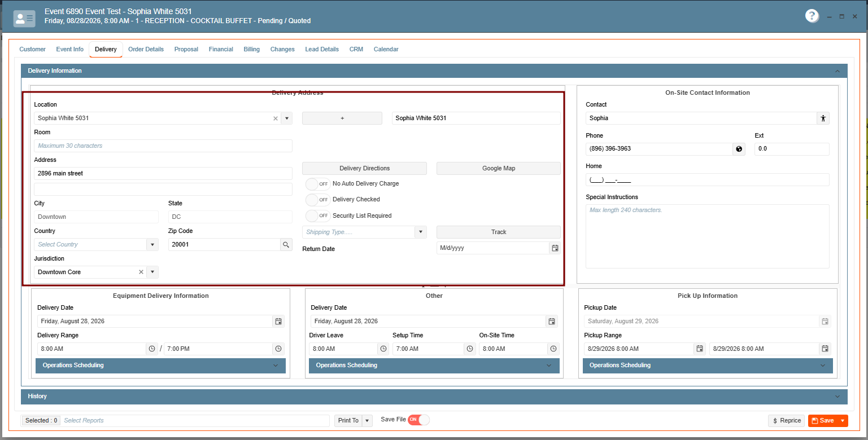
Task: Click the Phone field with (896) 396-3963
Action: click(x=659, y=149)
